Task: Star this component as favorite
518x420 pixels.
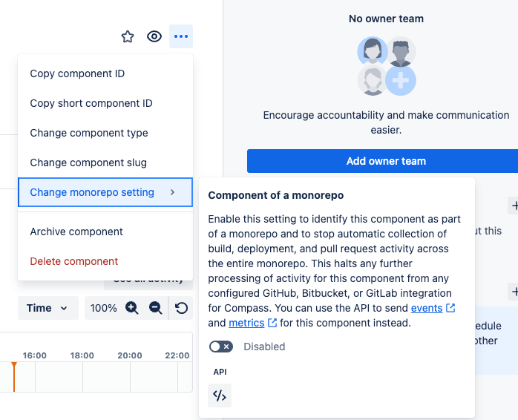Action: (x=128, y=36)
